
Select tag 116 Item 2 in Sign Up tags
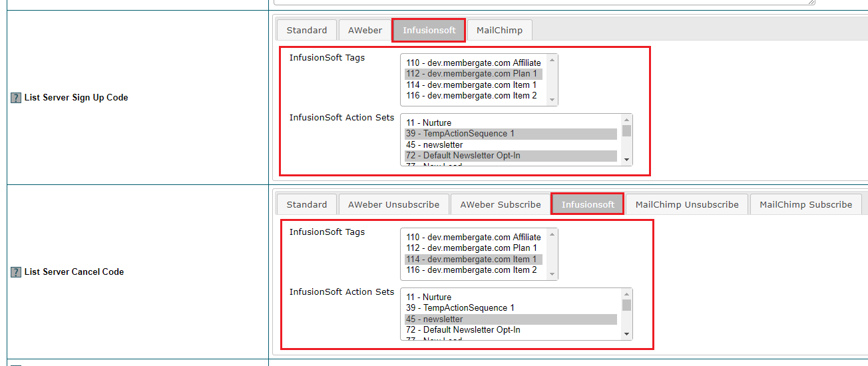click(474, 95)
